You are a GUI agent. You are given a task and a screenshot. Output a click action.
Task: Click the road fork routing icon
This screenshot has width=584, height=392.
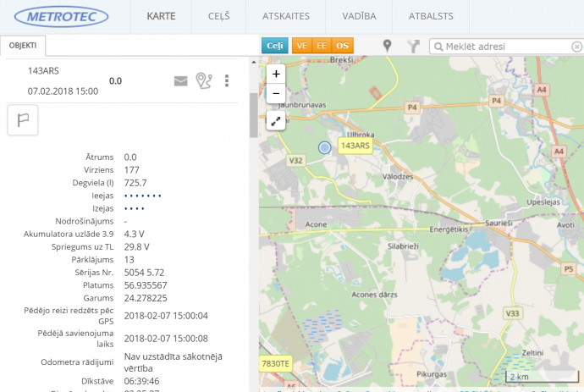pyautogui.click(x=413, y=46)
